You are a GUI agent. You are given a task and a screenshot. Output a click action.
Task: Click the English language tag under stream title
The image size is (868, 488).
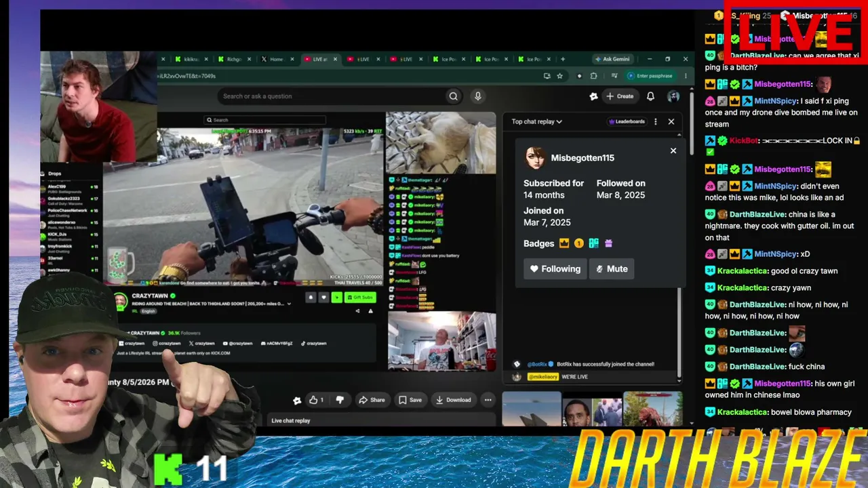tap(148, 311)
